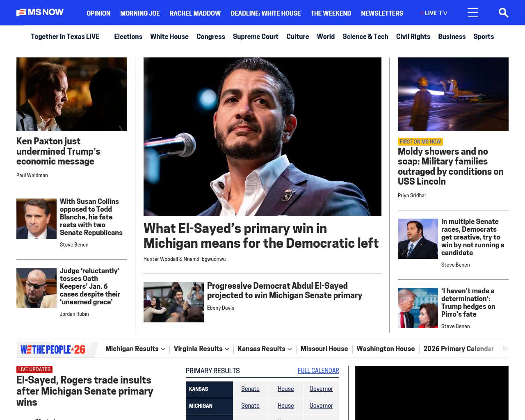This screenshot has width=525, height=420.
Task: Read Moldy showers USS Lincoln headline
Action: [x=451, y=167]
